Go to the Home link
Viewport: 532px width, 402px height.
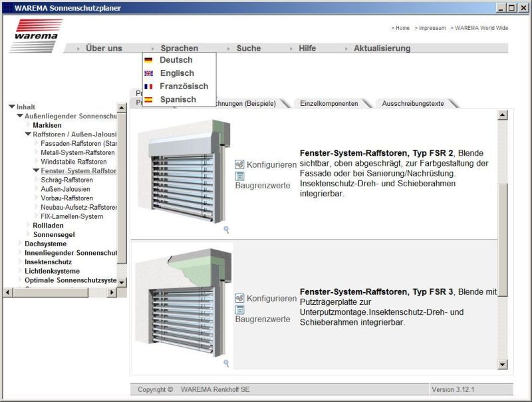tap(402, 28)
